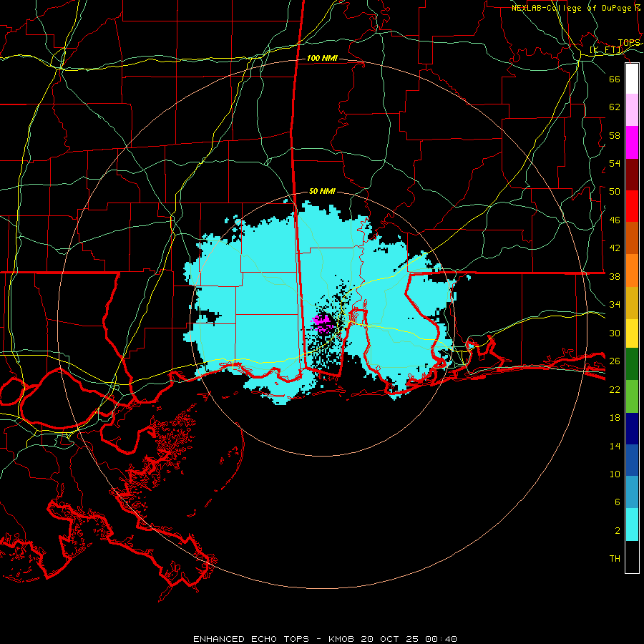Pick the light green legend swatch below 26

coord(632,396)
